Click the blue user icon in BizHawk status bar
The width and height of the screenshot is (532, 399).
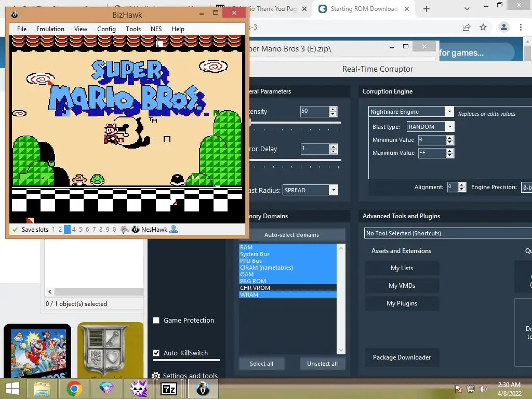click(174, 229)
